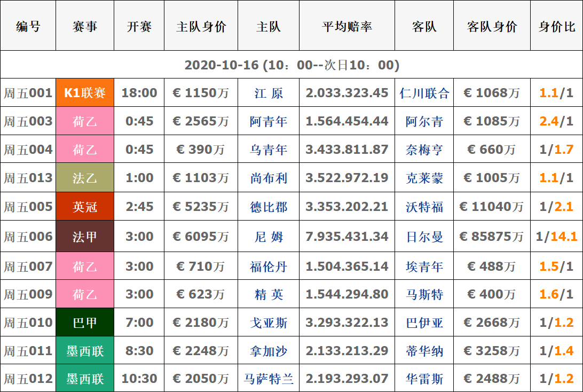Click the 客队身价 column header

(492, 26)
